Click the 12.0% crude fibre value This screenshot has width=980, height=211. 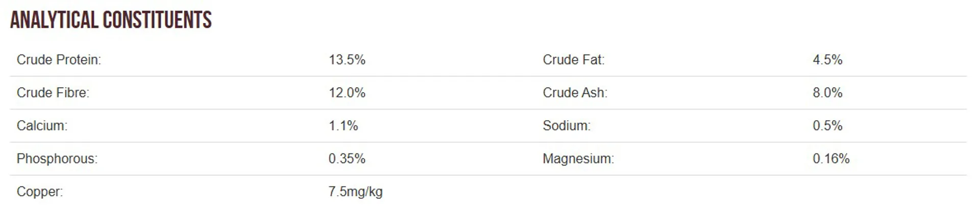click(x=347, y=93)
